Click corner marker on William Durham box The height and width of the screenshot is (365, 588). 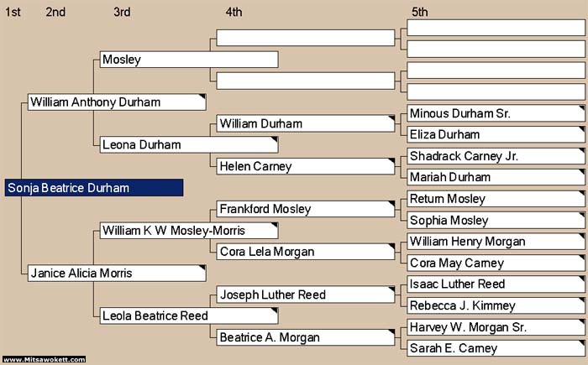click(x=391, y=118)
